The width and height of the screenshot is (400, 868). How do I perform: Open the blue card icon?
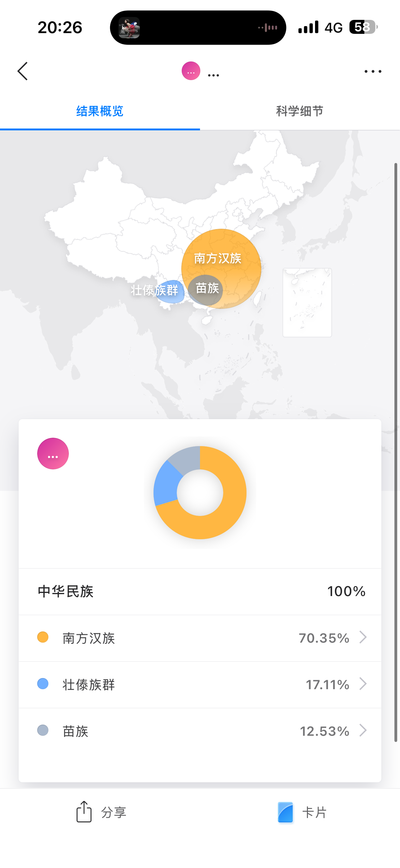tap(285, 812)
